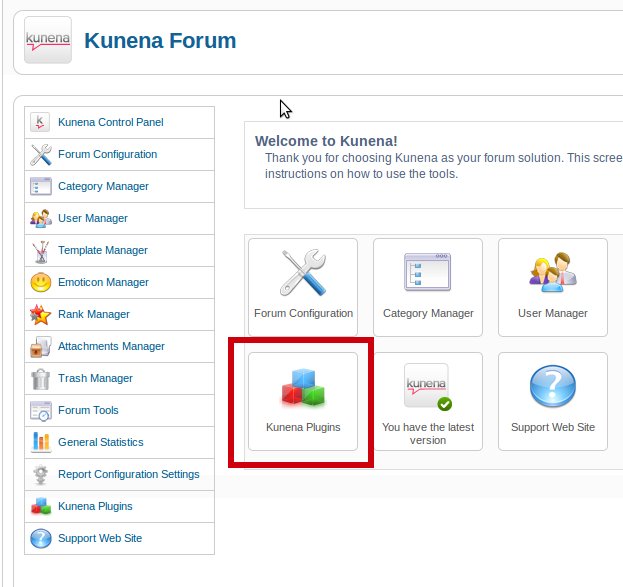The width and height of the screenshot is (623, 587).
Task: Click Kunena Plugins label in main panel
Action: (x=303, y=427)
